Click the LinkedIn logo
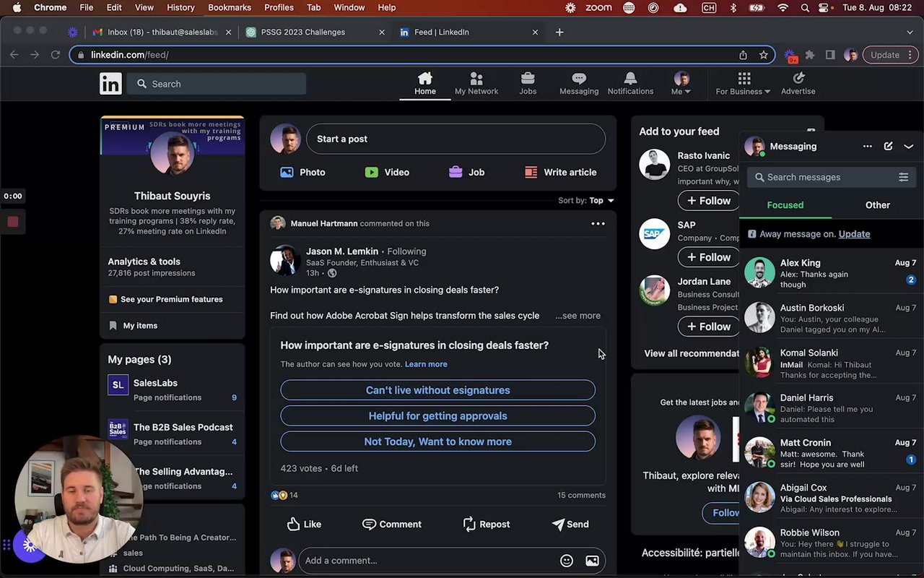 coord(110,84)
